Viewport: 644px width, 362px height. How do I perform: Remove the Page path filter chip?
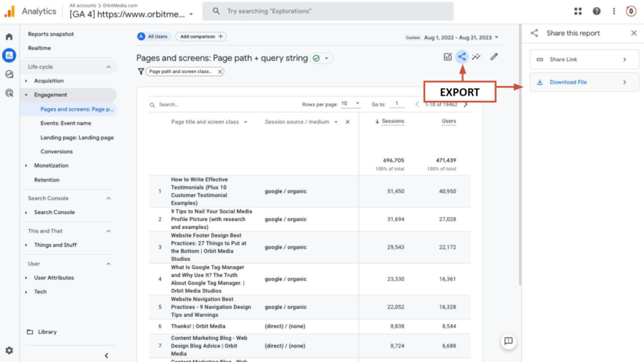[220, 72]
